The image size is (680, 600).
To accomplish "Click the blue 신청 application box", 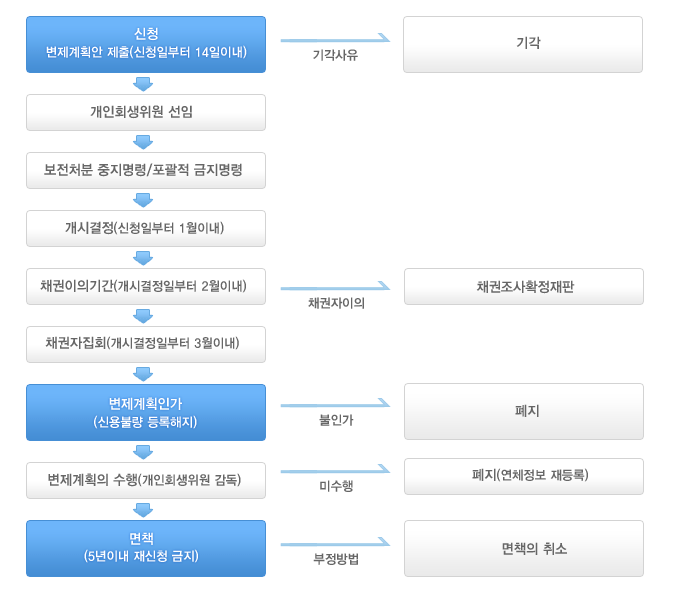I will (146, 45).
